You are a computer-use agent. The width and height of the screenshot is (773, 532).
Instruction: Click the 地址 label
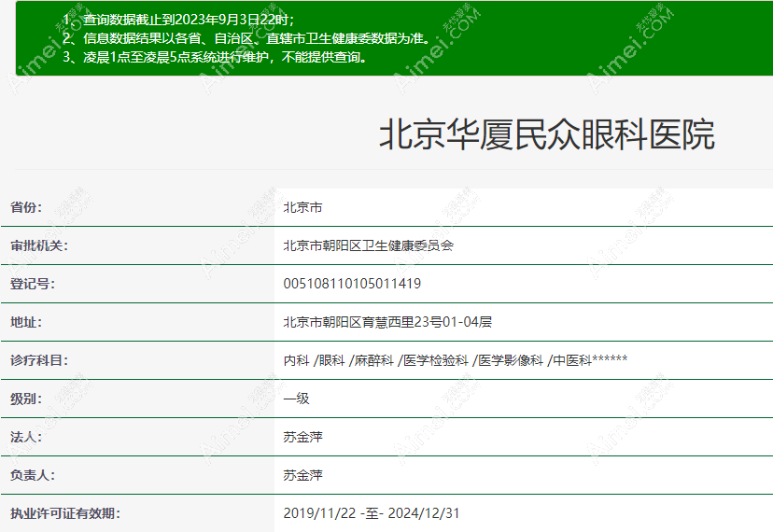[x=26, y=322]
